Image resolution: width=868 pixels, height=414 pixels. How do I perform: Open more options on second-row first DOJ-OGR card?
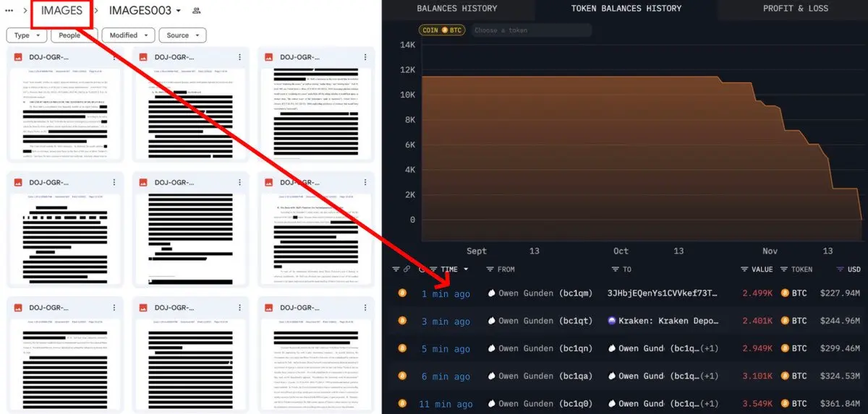[x=114, y=182]
